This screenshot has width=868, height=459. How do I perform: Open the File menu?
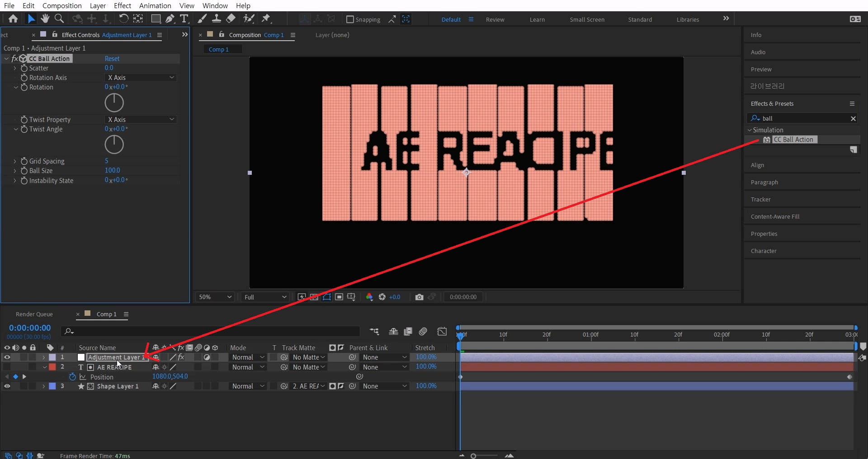tap(9, 5)
